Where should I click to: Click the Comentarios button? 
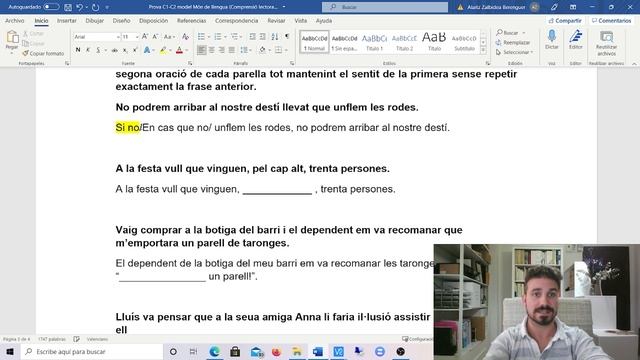pos(611,20)
